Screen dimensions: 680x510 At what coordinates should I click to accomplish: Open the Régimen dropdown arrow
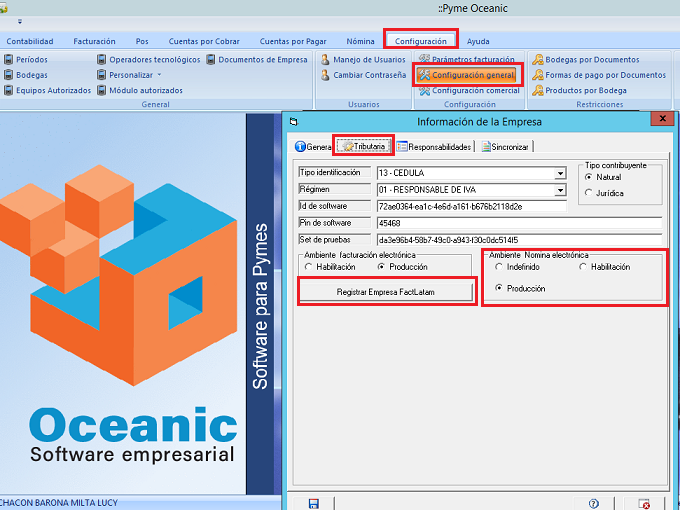(560, 190)
